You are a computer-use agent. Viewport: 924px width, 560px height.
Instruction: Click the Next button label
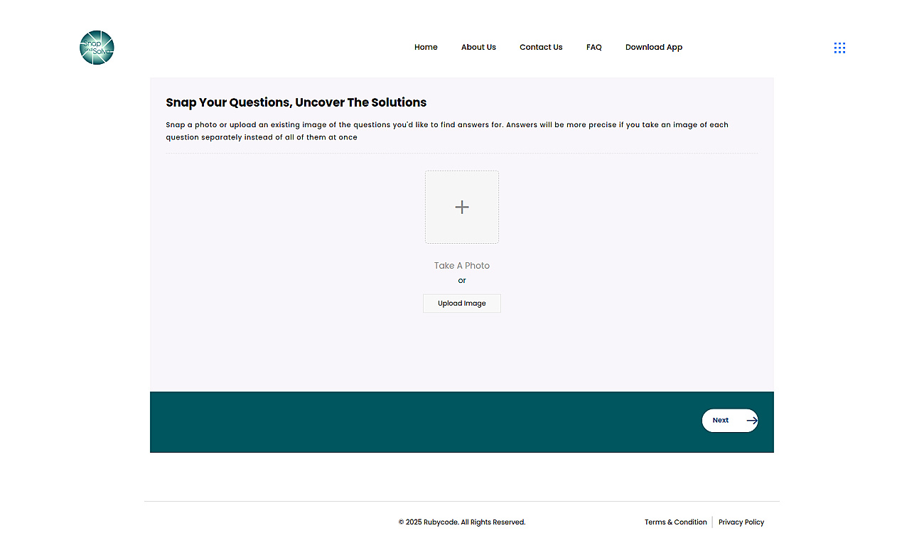click(721, 420)
